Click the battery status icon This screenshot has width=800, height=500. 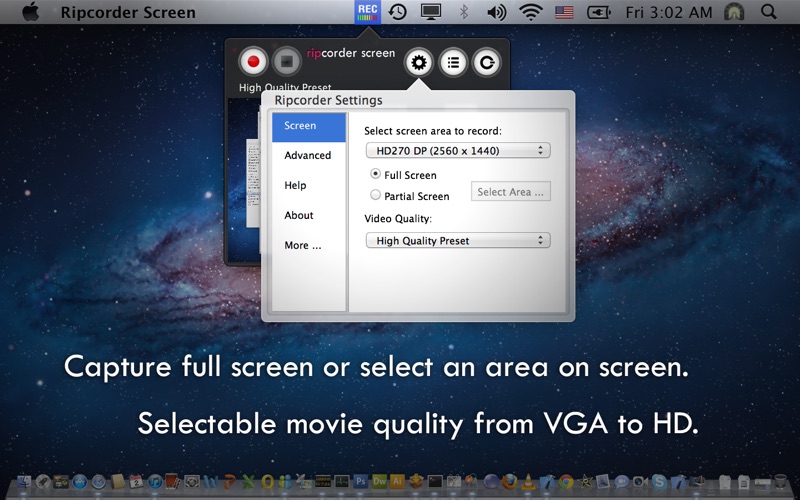pos(599,12)
